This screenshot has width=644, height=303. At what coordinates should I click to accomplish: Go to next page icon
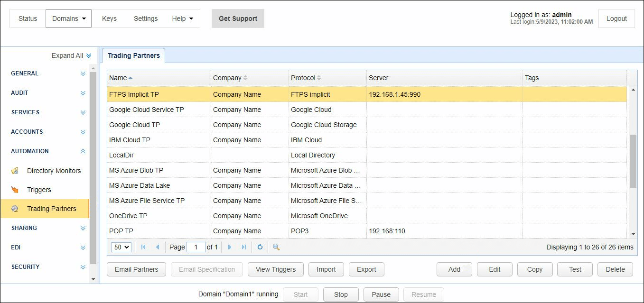coord(230,247)
